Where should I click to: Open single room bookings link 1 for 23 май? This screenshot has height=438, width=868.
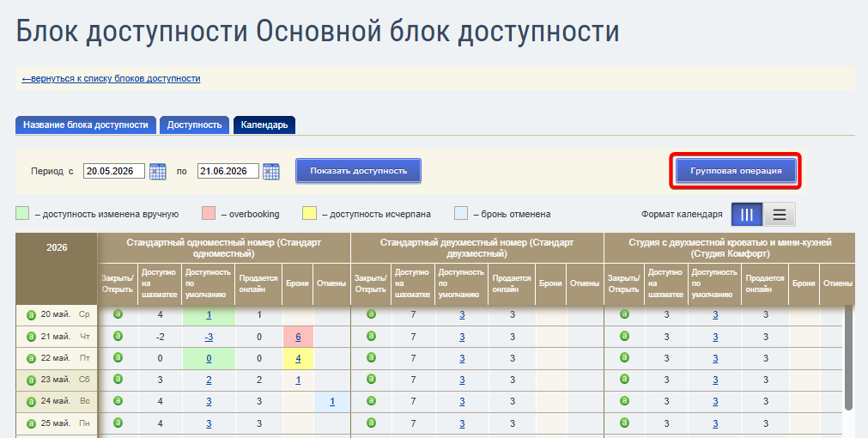coord(298,380)
